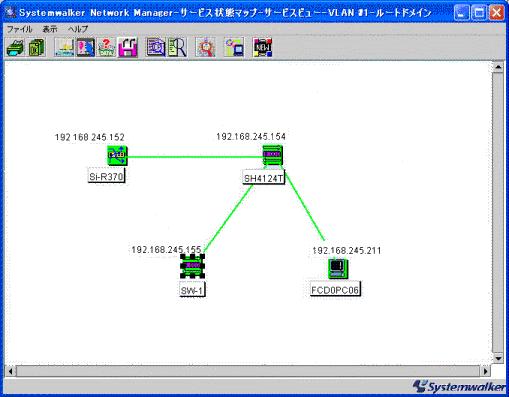
Task: Click the IP text 192.168.245.152
Action: (90, 137)
